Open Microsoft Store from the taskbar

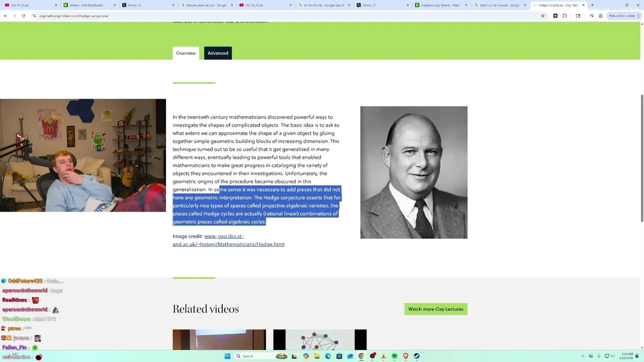pos(339,356)
